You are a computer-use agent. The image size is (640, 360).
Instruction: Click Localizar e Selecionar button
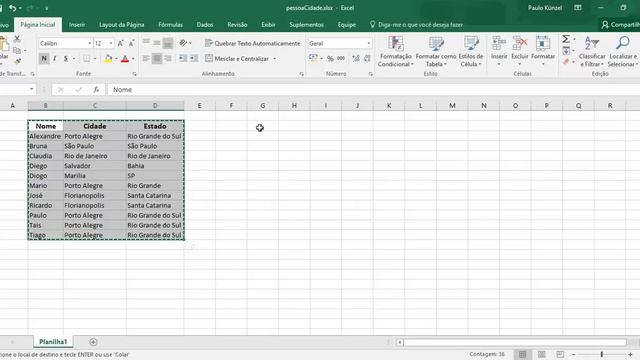(x=623, y=52)
